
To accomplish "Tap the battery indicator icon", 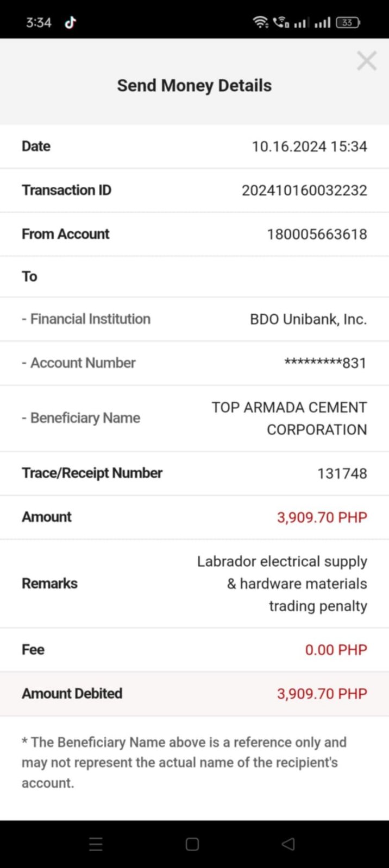I will (x=348, y=22).
